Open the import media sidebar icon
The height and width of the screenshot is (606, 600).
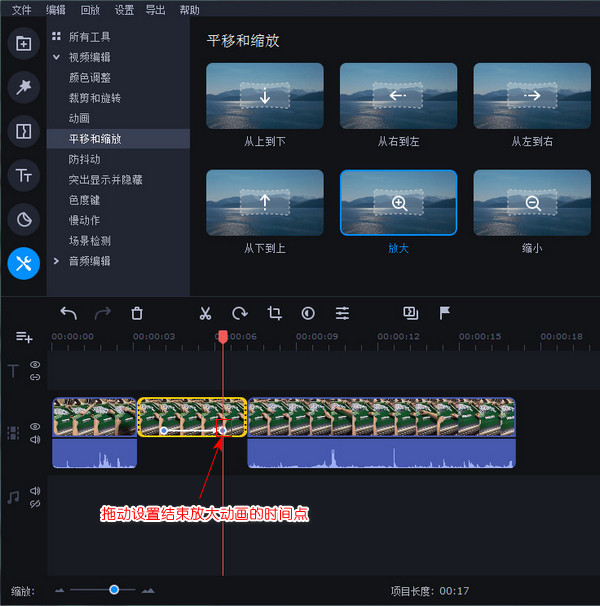pos(24,43)
